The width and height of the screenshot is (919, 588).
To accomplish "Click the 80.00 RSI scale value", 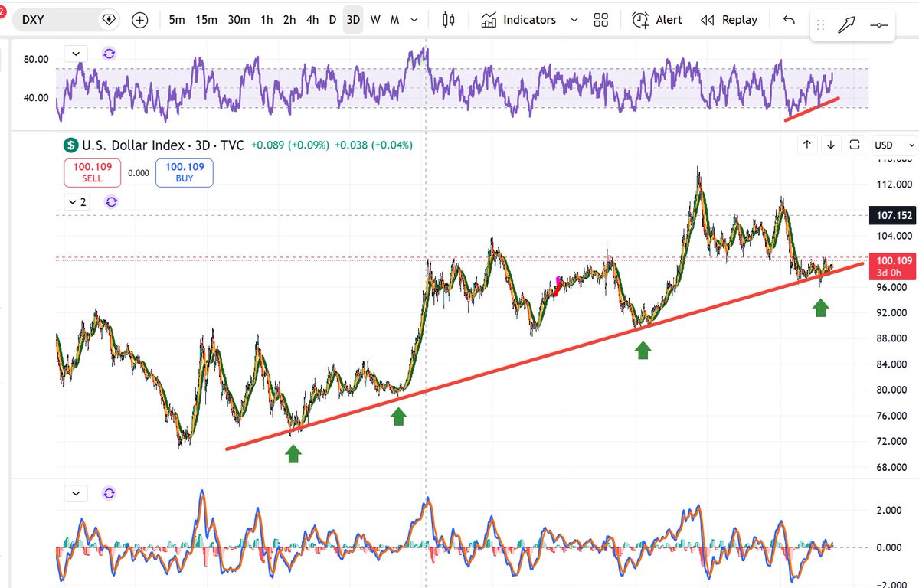I will point(36,59).
